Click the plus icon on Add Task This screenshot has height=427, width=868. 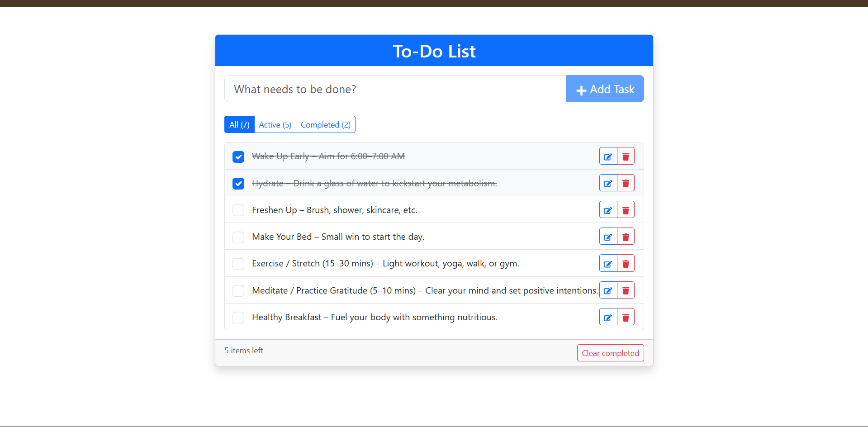[x=581, y=89]
